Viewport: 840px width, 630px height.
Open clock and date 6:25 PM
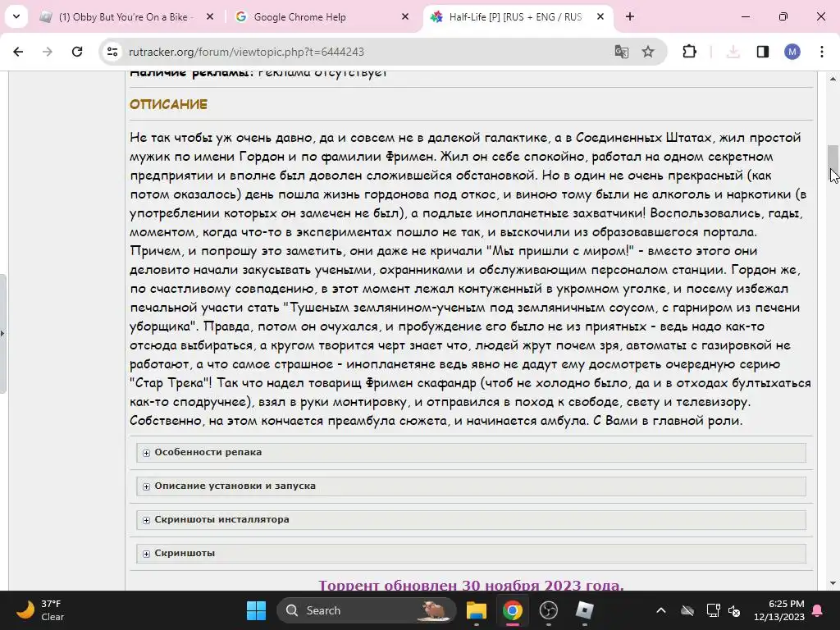779,610
